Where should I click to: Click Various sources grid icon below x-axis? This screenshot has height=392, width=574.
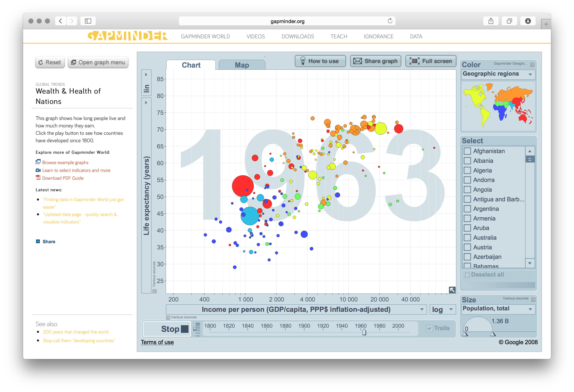point(168,317)
